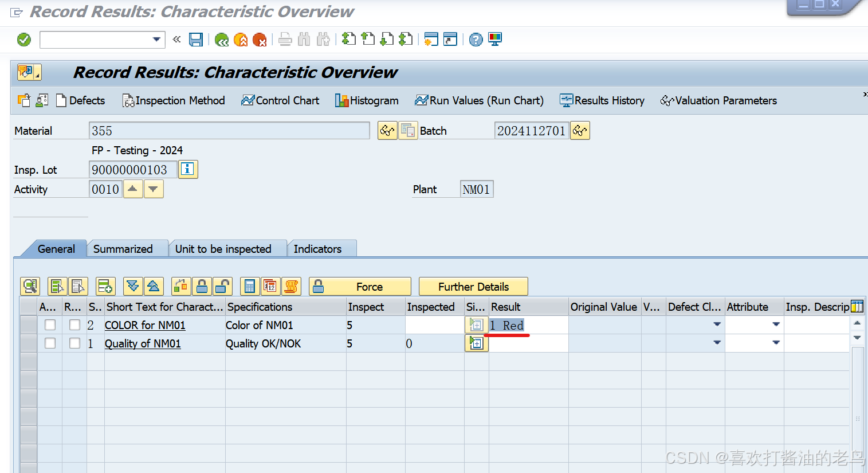Click the add row icon with green plus
The image size is (868, 473).
tap(105, 286)
